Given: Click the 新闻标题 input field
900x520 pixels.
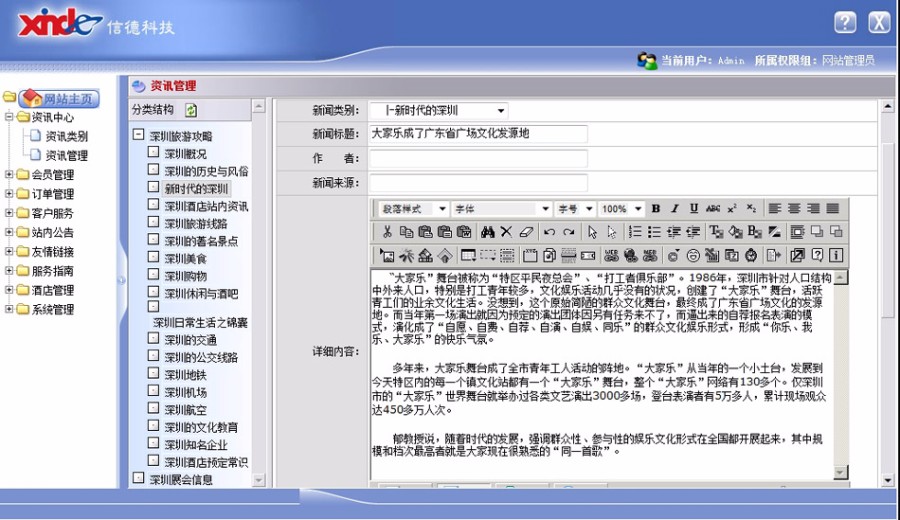Looking at the screenshot, I should (x=478, y=134).
